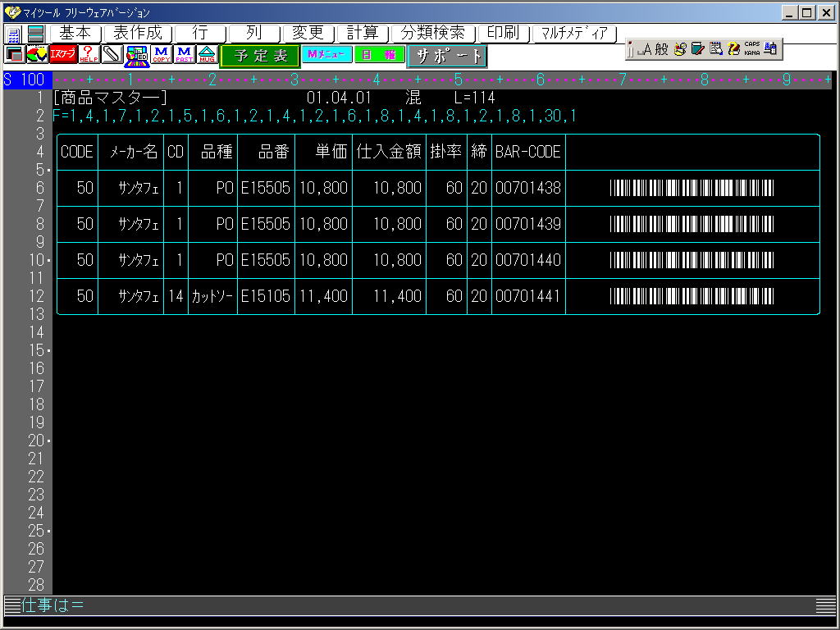Click the 11,400 unit price cell
Image resolution: width=840 pixels, height=630 pixels.
[x=323, y=296]
